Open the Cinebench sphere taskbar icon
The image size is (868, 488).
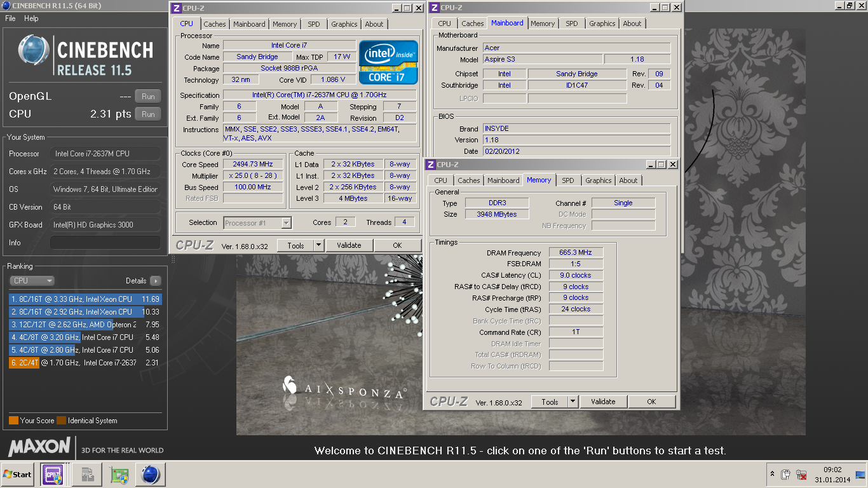pos(151,474)
